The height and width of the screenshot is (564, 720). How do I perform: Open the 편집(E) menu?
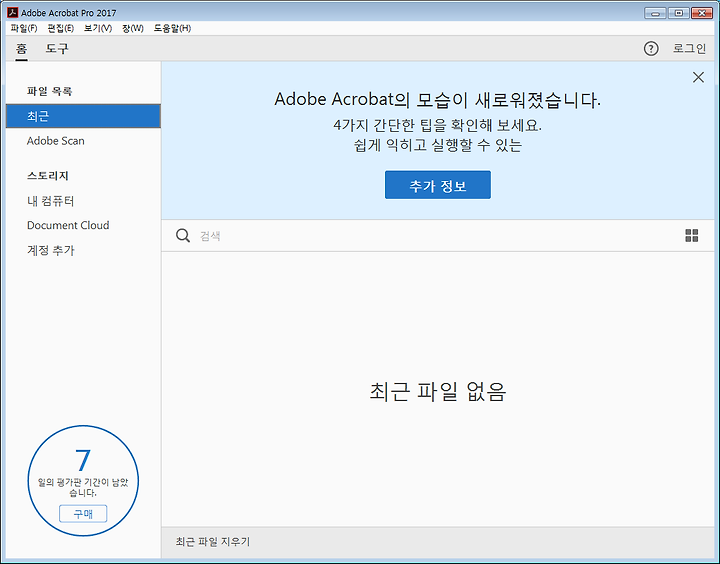pos(61,28)
